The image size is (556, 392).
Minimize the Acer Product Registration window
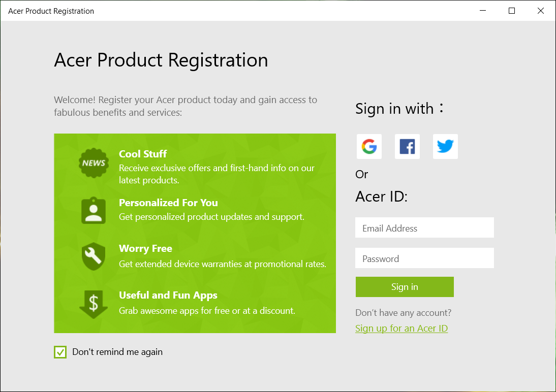pyautogui.click(x=482, y=11)
